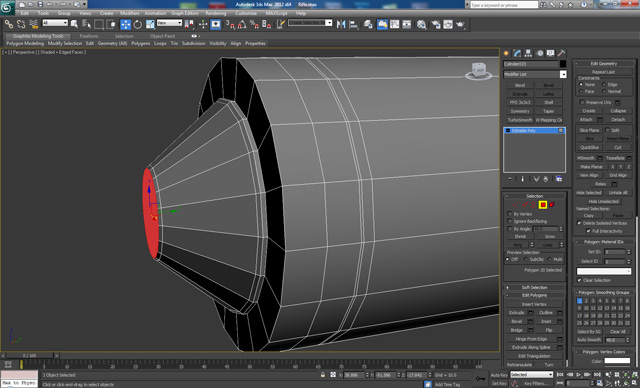Viewport: 640px width, 388px height.
Task: Toggle the Preserve UVs checkbox
Action: [582, 102]
